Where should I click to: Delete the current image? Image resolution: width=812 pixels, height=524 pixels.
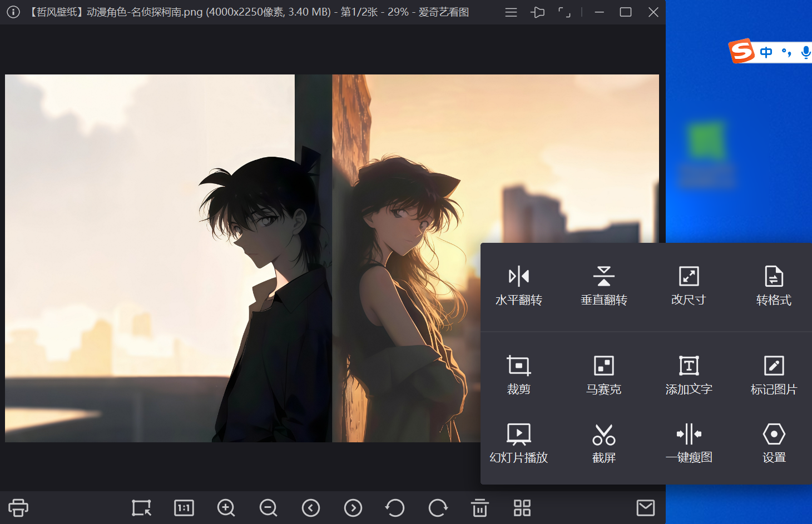(x=480, y=508)
